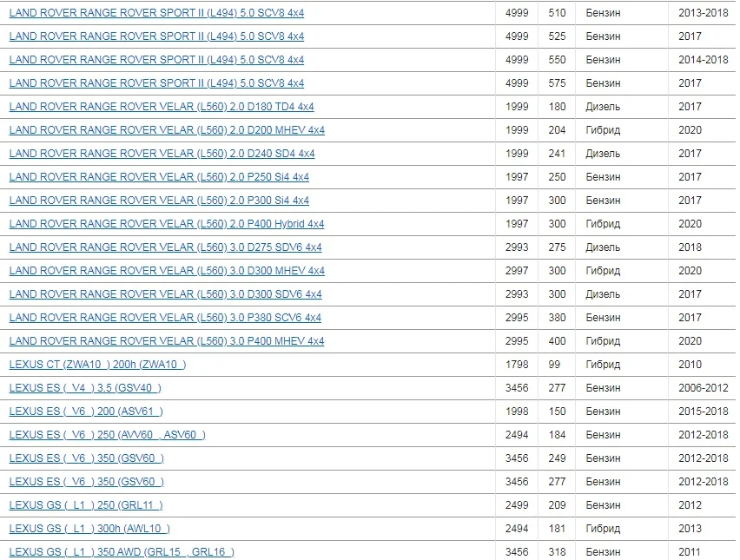This screenshot has width=740, height=560.
Task: Click the 184 power value in Lexus ES 250 row
Action: pyautogui.click(x=557, y=435)
